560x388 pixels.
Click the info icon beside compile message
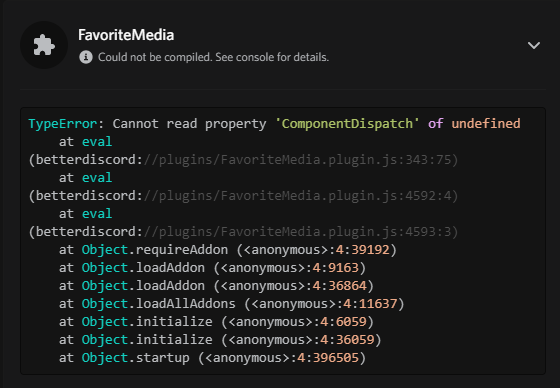[x=86, y=57]
